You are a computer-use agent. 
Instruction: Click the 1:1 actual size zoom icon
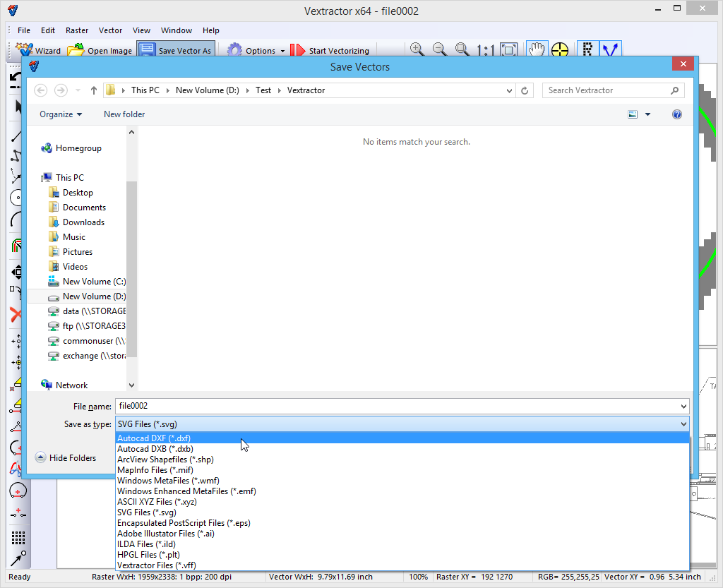(485, 50)
